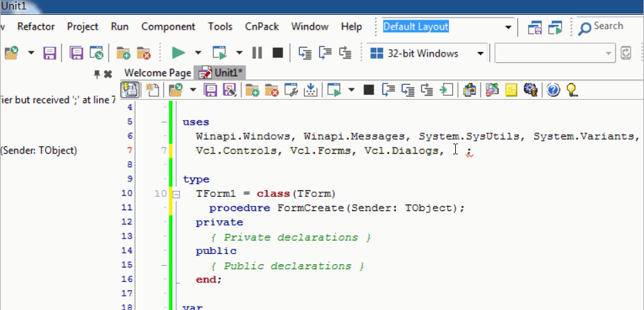Toggle the first button on editor toolbar

click(130, 90)
